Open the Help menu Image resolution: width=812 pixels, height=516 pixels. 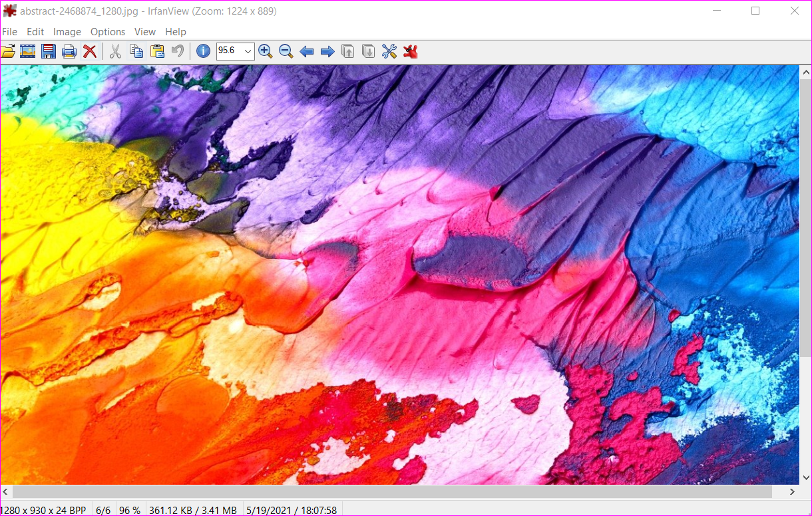pyautogui.click(x=176, y=31)
